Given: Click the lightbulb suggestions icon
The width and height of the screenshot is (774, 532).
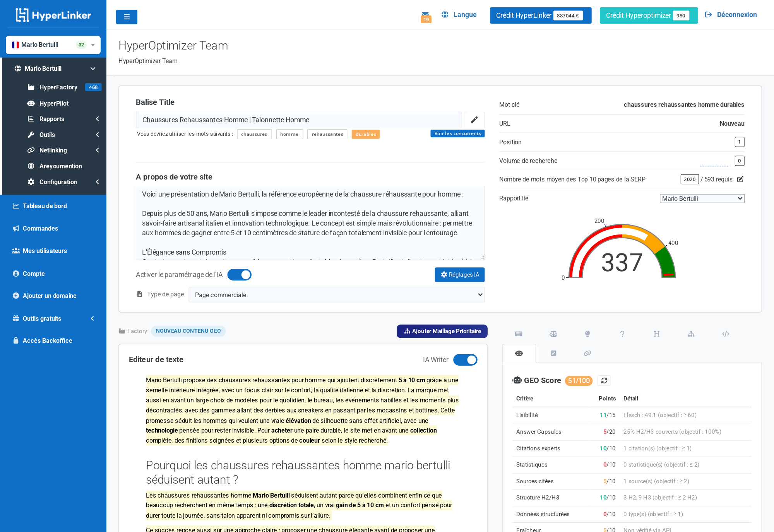Looking at the screenshot, I should (587, 334).
